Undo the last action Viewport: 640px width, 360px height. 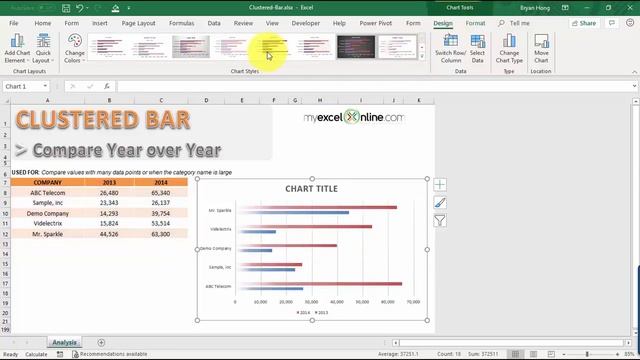tap(80, 8)
